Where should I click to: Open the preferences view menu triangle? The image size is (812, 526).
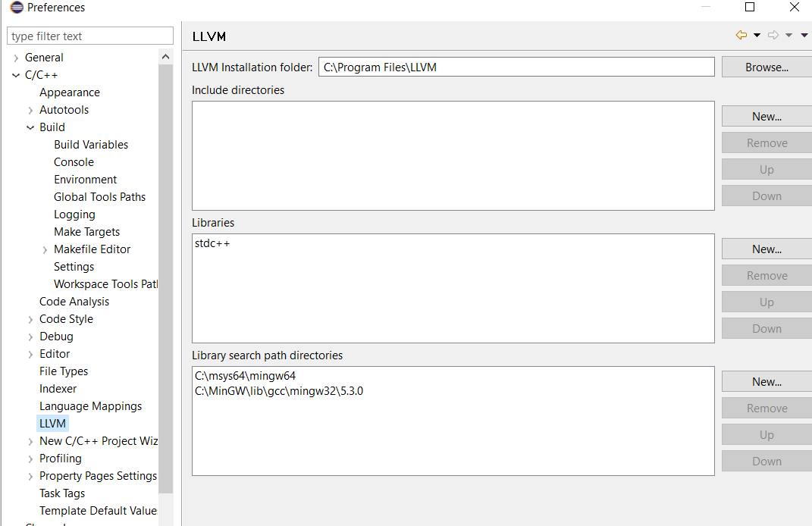(804, 35)
